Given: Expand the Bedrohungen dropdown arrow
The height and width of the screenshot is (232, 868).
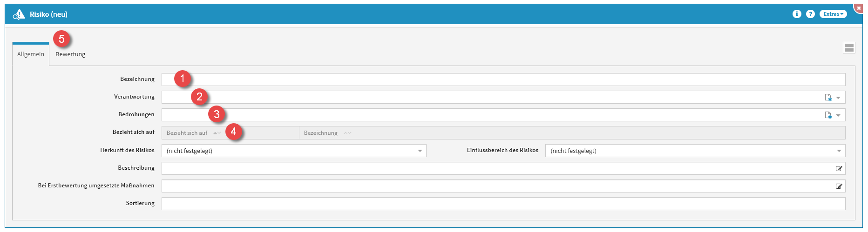Looking at the screenshot, I should [838, 115].
